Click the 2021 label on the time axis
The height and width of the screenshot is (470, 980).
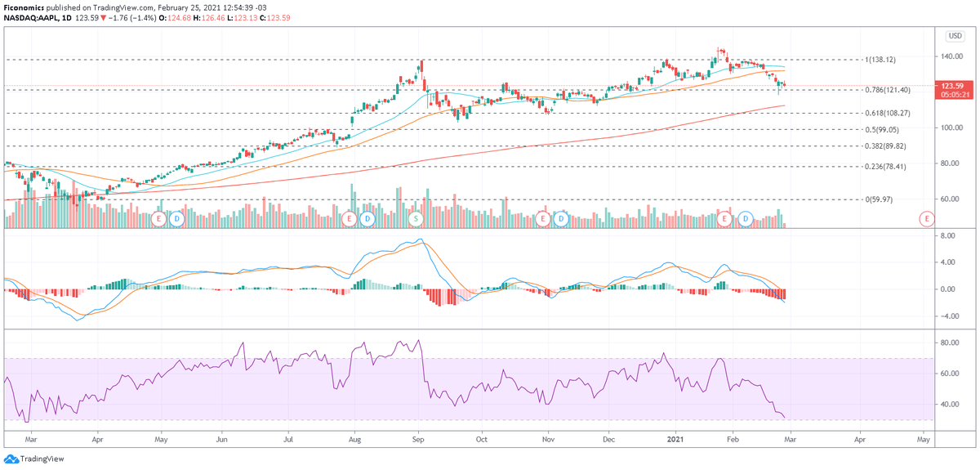677,439
